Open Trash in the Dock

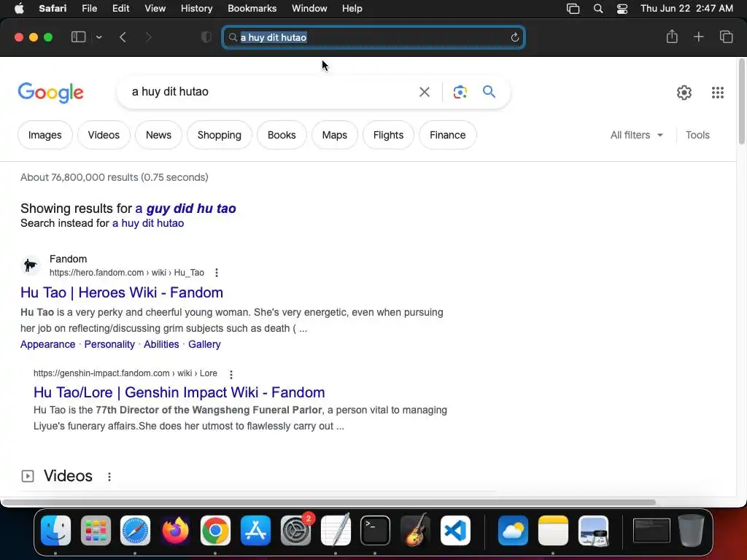pyautogui.click(x=692, y=531)
